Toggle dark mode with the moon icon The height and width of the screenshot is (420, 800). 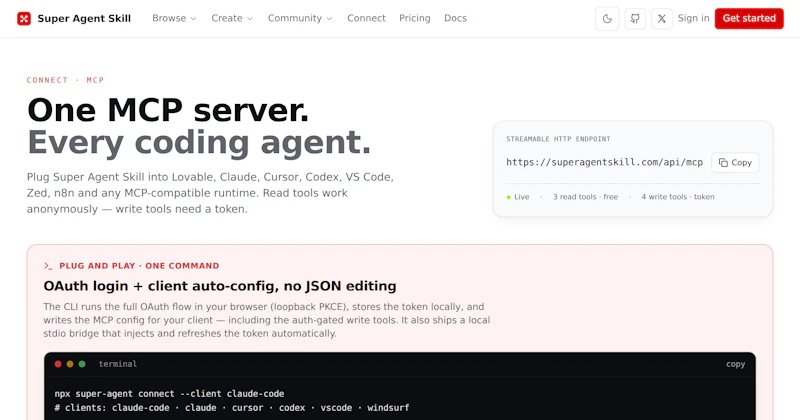click(607, 19)
